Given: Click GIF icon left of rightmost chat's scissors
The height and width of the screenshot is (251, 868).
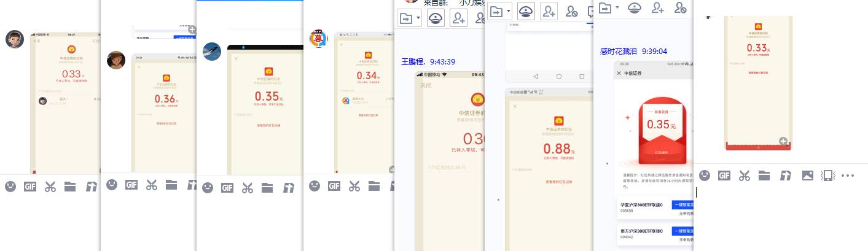Looking at the screenshot, I should (725, 176).
